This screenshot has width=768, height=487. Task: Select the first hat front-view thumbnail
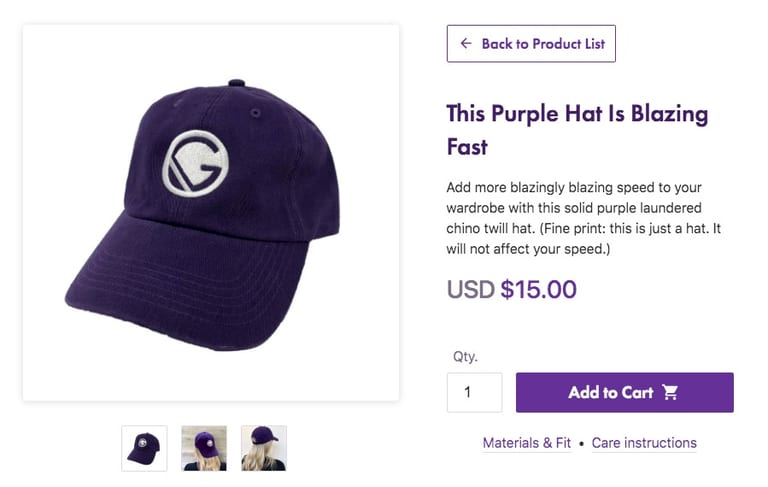[x=145, y=448]
